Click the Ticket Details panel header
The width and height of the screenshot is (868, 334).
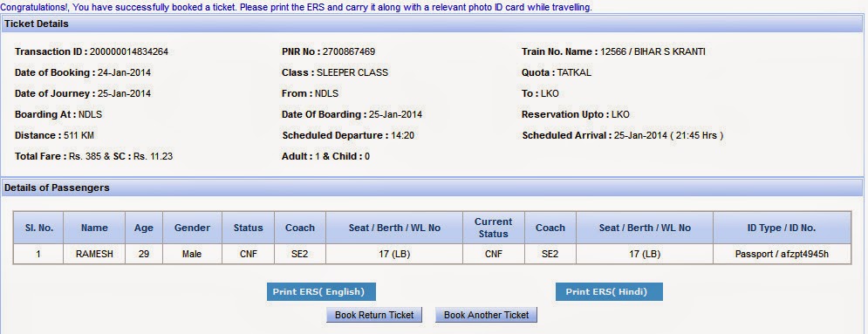pos(432,24)
